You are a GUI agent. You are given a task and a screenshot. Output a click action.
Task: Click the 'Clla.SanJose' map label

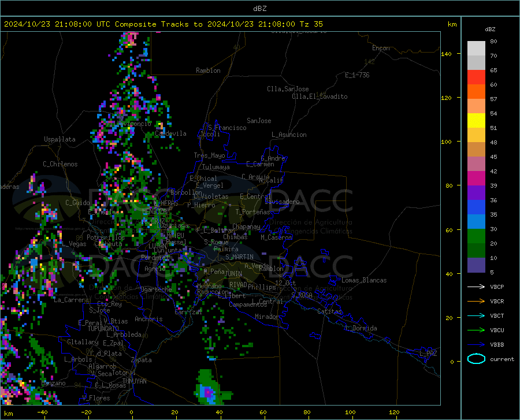point(288,89)
